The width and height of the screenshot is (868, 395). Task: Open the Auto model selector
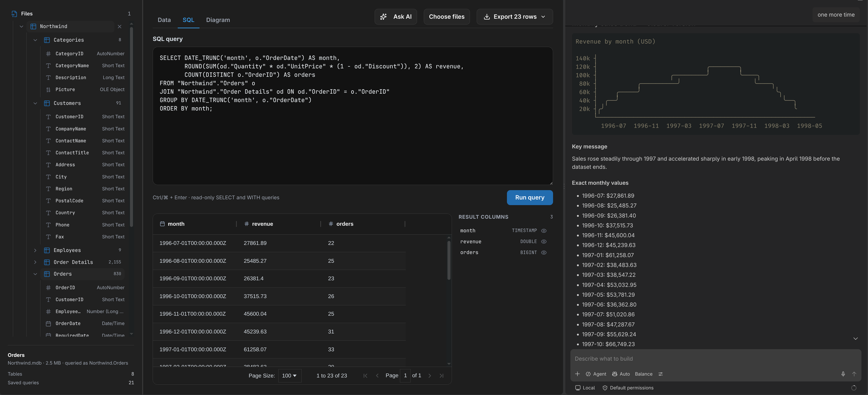[x=621, y=374]
